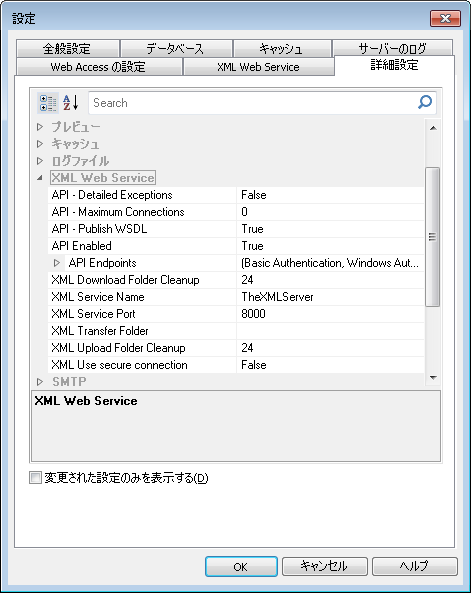Check 変更された設定のみを表示する checkbox
Screen dimensions: 471x593
point(35,478)
